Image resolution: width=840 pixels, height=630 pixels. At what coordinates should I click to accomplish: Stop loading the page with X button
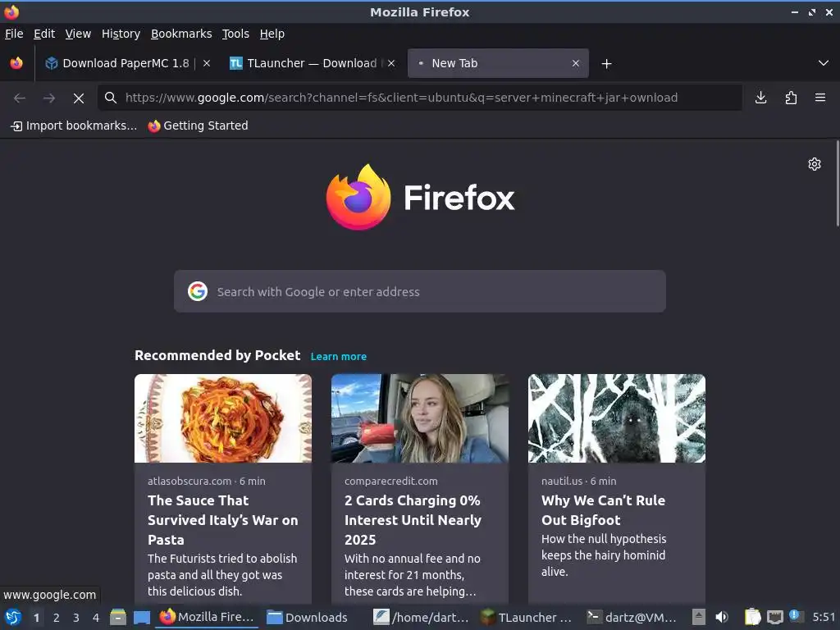pyautogui.click(x=79, y=98)
